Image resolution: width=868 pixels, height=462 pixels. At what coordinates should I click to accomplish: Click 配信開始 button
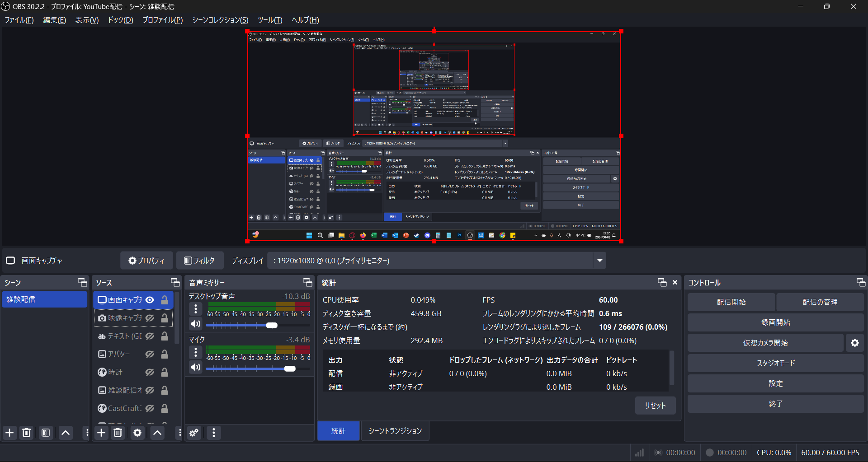pyautogui.click(x=731, y=302)
